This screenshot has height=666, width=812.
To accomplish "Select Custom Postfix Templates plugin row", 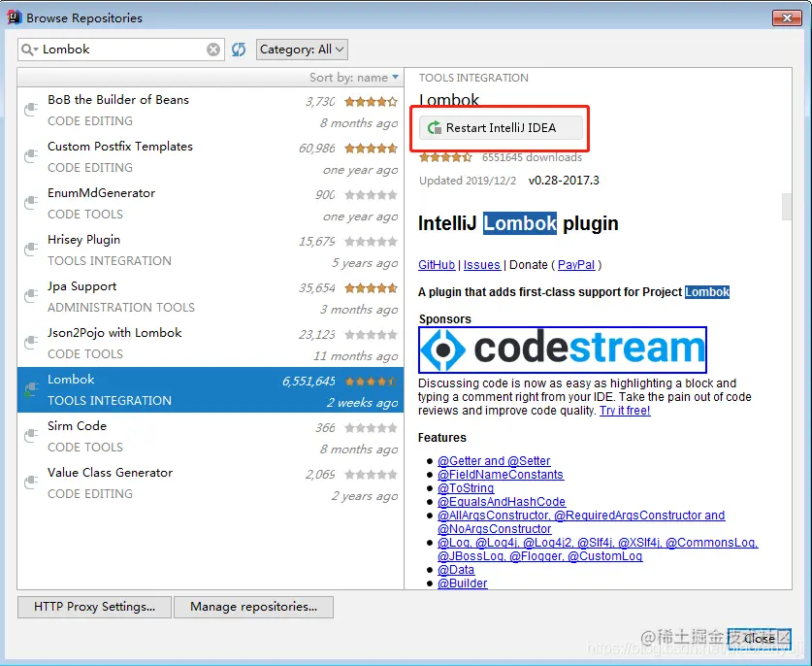I will tap(211, 156).
